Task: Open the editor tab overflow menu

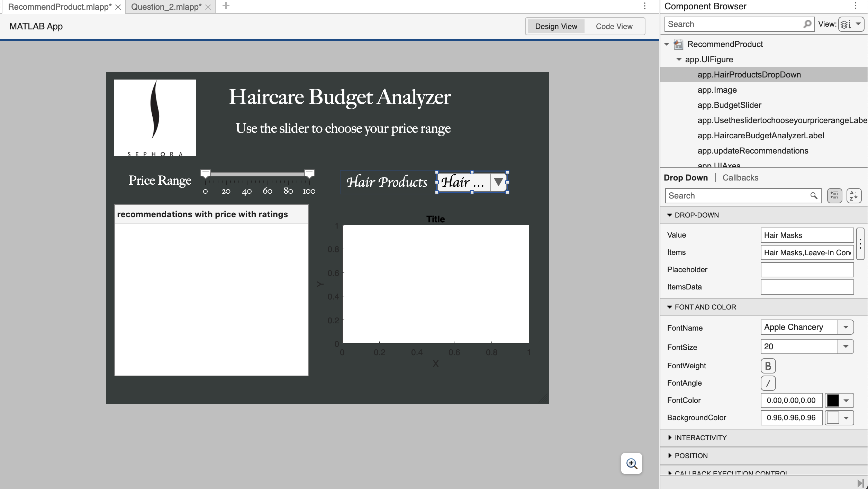Action: [x=645, y=6]
